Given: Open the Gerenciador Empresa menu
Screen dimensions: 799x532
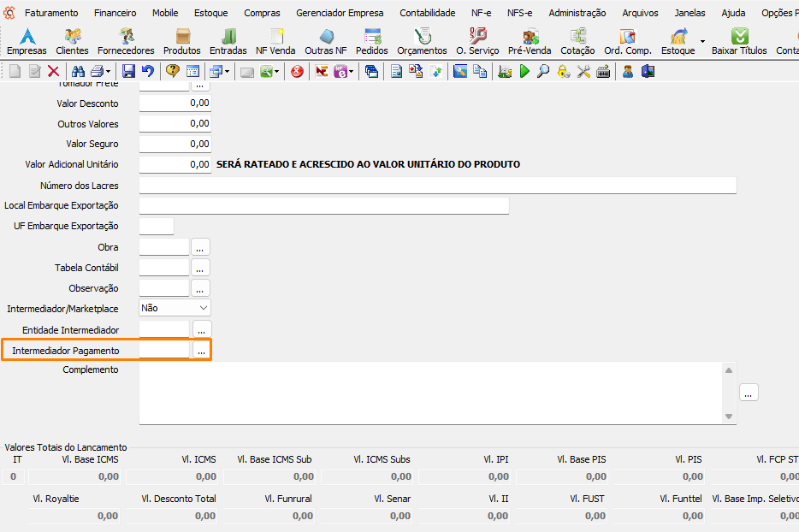Looking at the screenshot, I should [340, 13].
